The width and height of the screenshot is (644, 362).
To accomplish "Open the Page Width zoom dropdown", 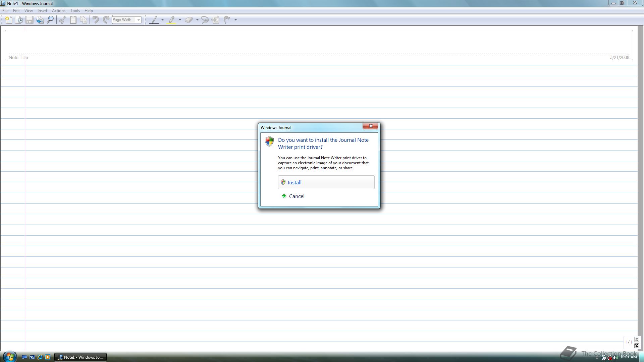I will [x=139, y=20].
